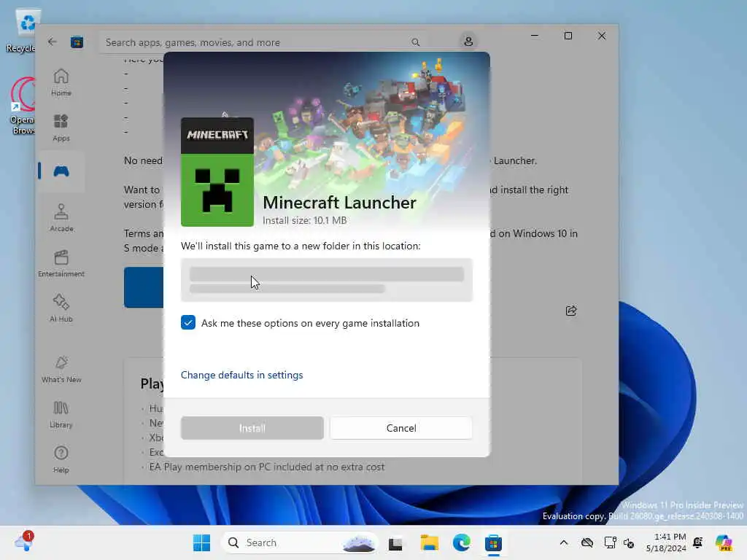This screenshot has height=560, width=747.
Task: Close the Microsoft Store window
Action: (602, 36)
